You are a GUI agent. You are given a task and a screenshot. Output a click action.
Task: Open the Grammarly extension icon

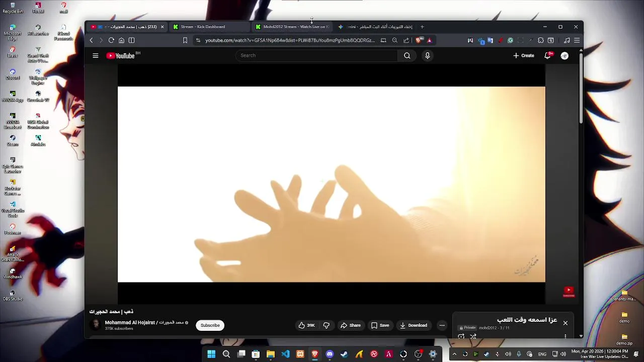pos(510,40)
